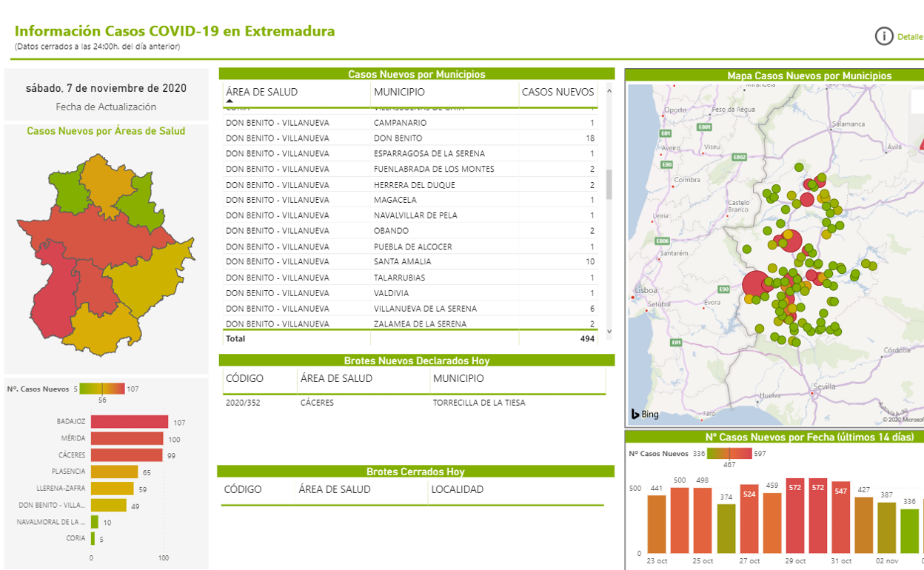Click the PUEBLA DE ALCOCER row
The height and width of the screenshot is (570, 924).
tap(410, 247)
